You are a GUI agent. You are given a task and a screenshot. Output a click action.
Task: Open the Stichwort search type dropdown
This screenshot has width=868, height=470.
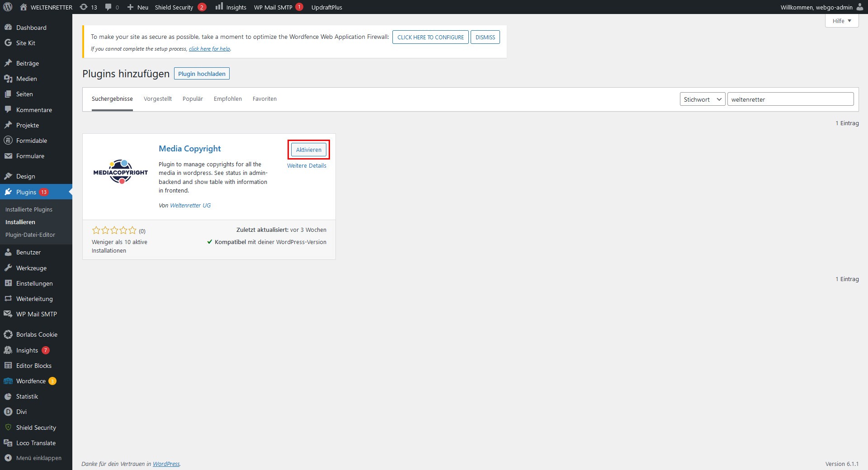[x=703, y=99]
